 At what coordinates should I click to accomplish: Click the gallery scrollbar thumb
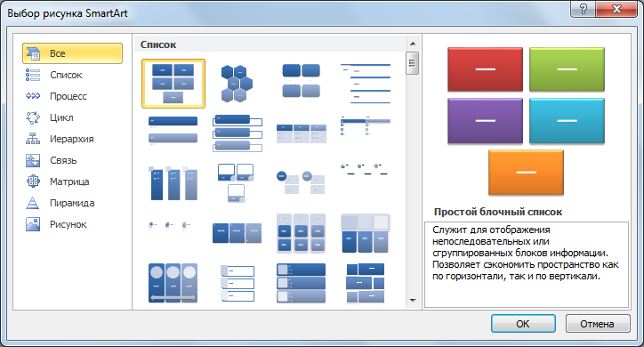coord(413,63)
